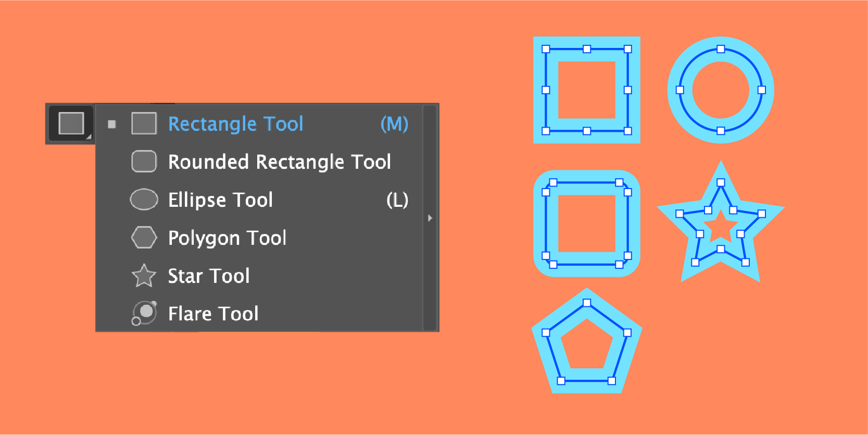
Task: Click the Polygon Tool label
Action: click(x=227, y=238)
